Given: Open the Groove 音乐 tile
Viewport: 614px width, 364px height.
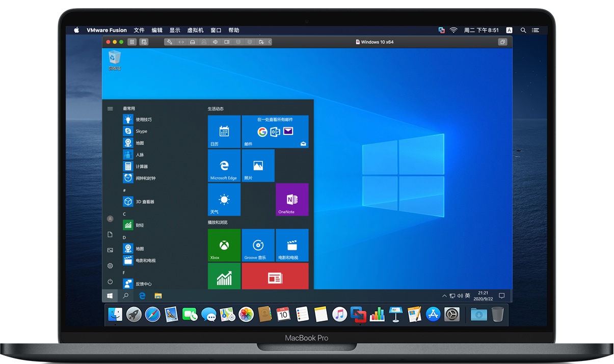Looking at the screenshot, I should tap(258, 245).
